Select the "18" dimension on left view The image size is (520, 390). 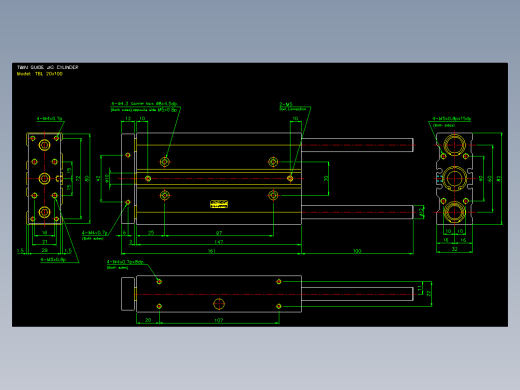click(45, 233)
